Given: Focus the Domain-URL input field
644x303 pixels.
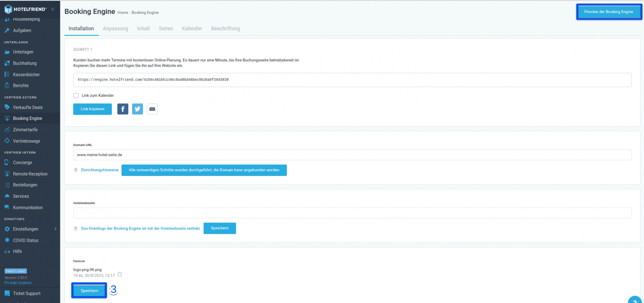Looking at the screenshot, I should (x=352, y=154).
